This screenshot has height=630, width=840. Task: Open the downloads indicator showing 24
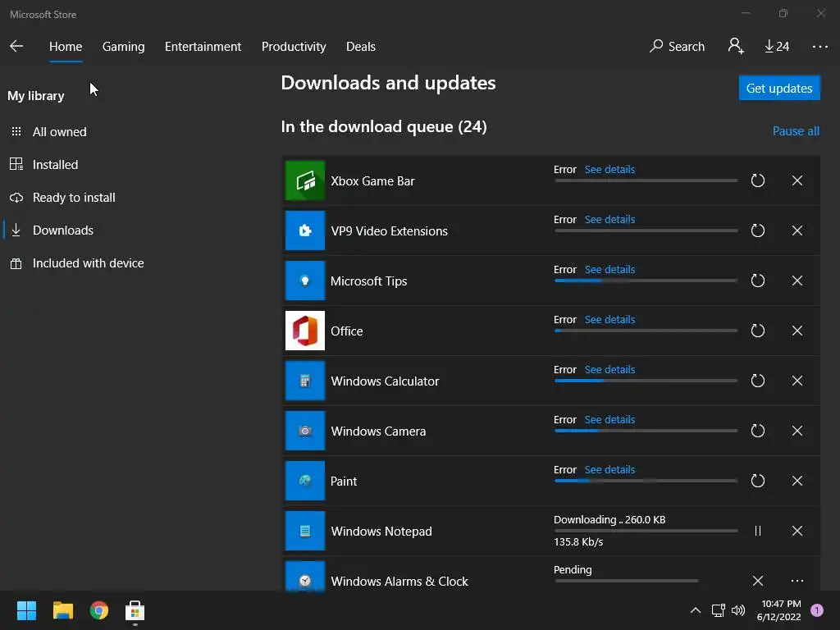[x=777, y=47]
